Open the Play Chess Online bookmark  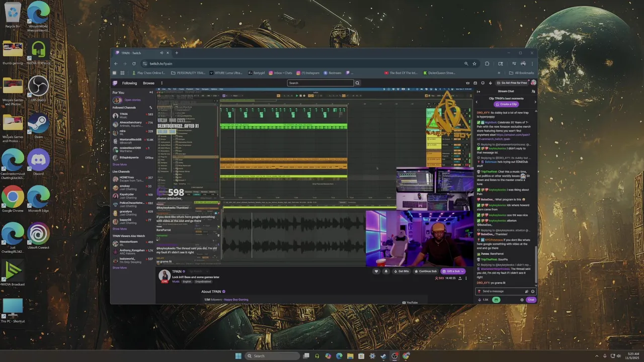click(149, 73)
